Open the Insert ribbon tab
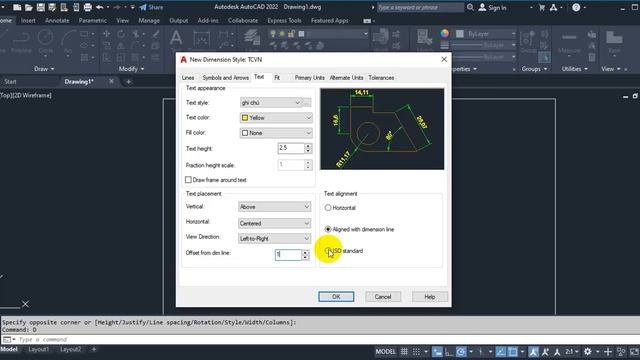 tap(28, 20)
